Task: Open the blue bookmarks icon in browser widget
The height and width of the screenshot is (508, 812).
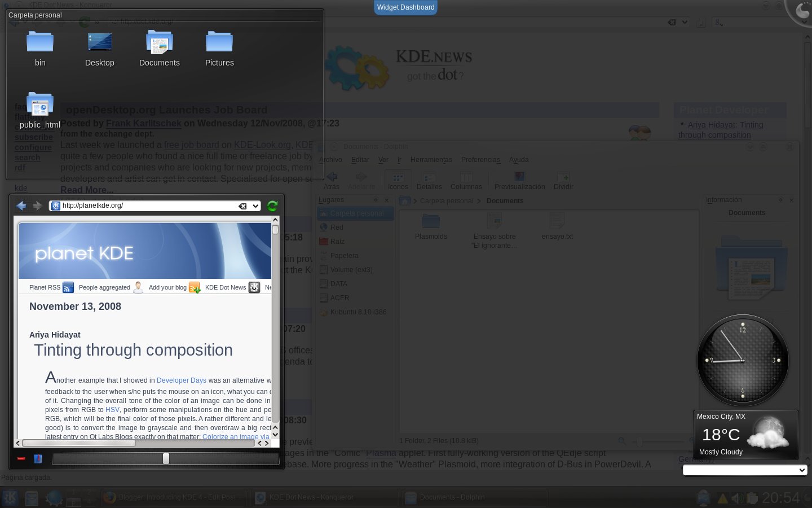Action: (x=38, y=458)
